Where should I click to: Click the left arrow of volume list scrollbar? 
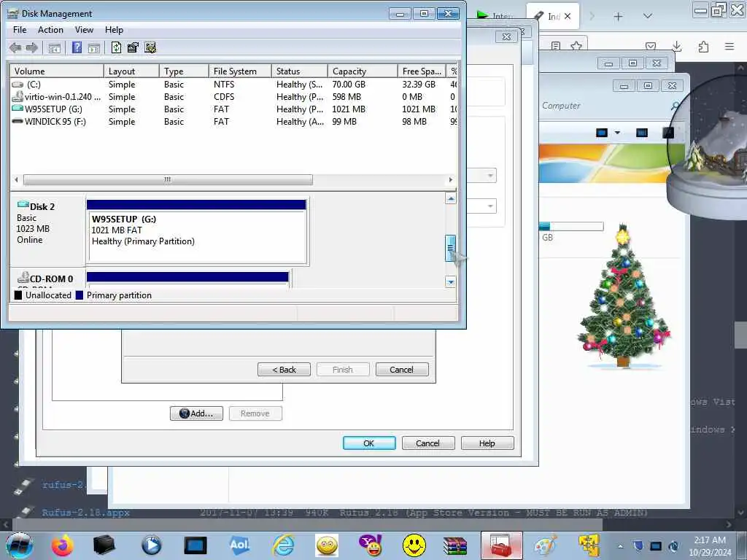pos(16,179)
